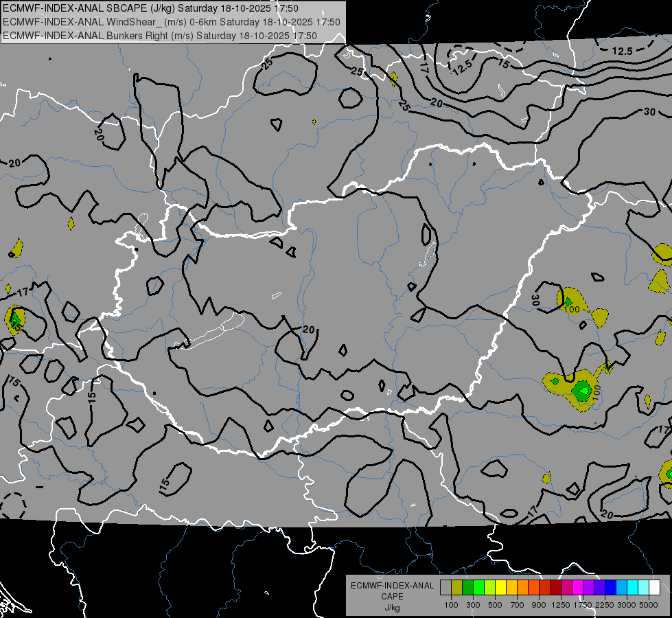672x618 pixels.
Task: Select the orange-red legend swatch
Action: point(533,588)
